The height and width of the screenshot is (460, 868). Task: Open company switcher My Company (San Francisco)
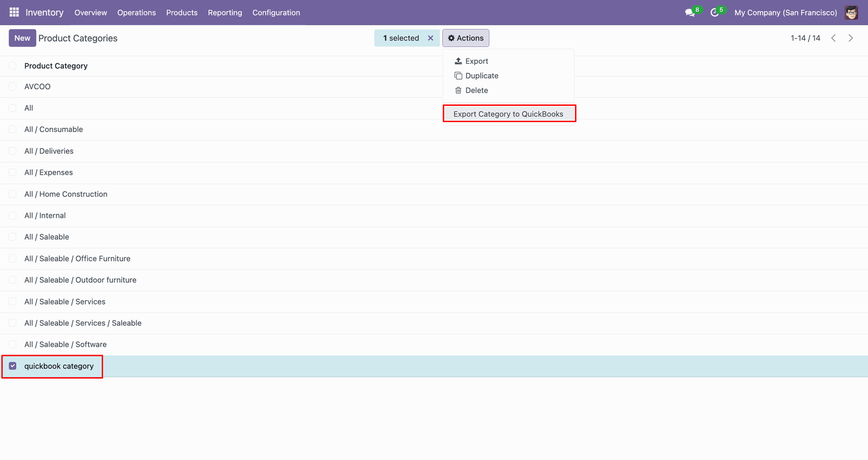(786, 13)
